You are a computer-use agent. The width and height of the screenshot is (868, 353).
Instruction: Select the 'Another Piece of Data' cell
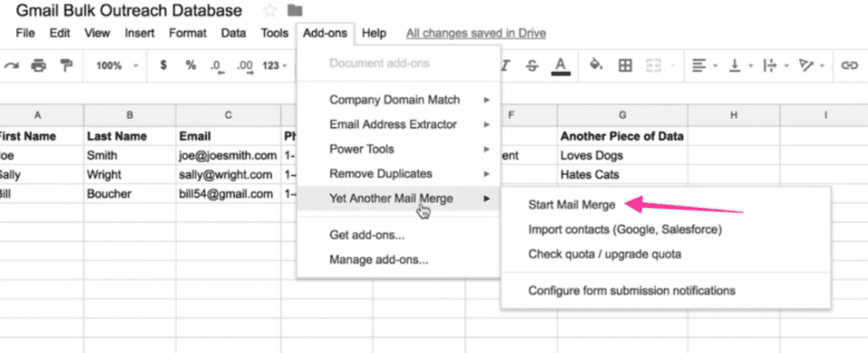pos(623,136)
